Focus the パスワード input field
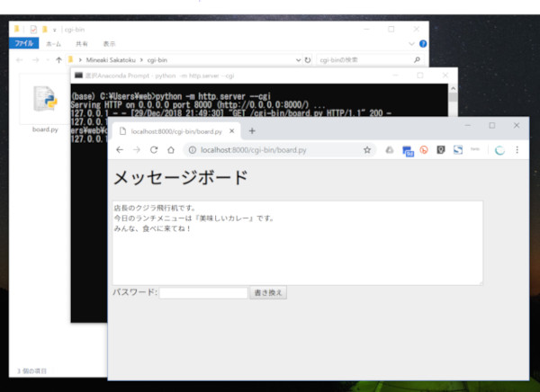Viewport: 540px width, 392px height. coord(202,292)
